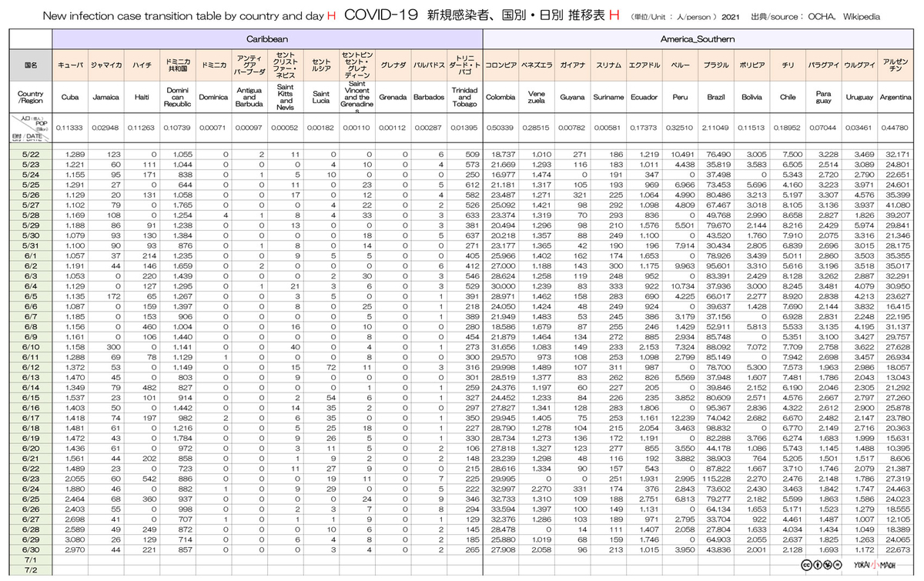Select the Barbados column header

428,97
